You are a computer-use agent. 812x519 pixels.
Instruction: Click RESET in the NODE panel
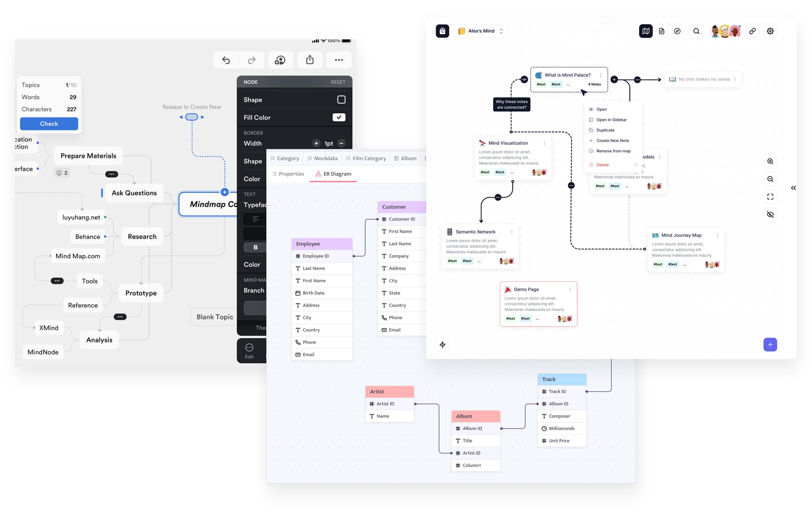[338, 82]
